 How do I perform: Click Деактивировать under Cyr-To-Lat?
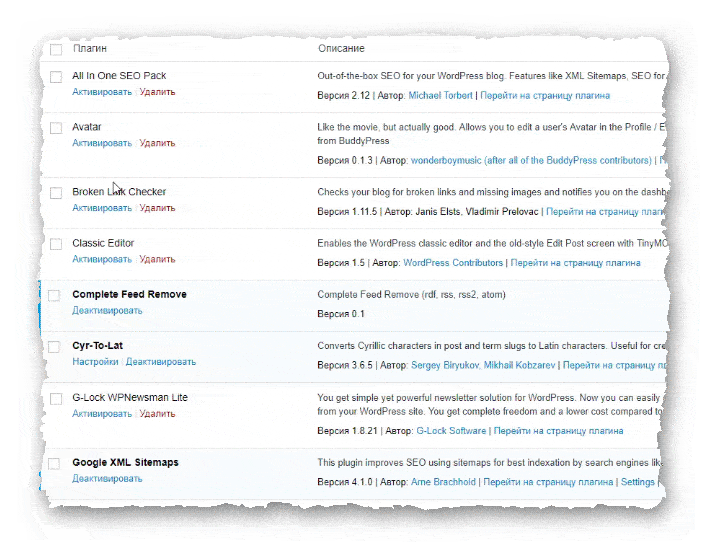click(x=161, y=362)
